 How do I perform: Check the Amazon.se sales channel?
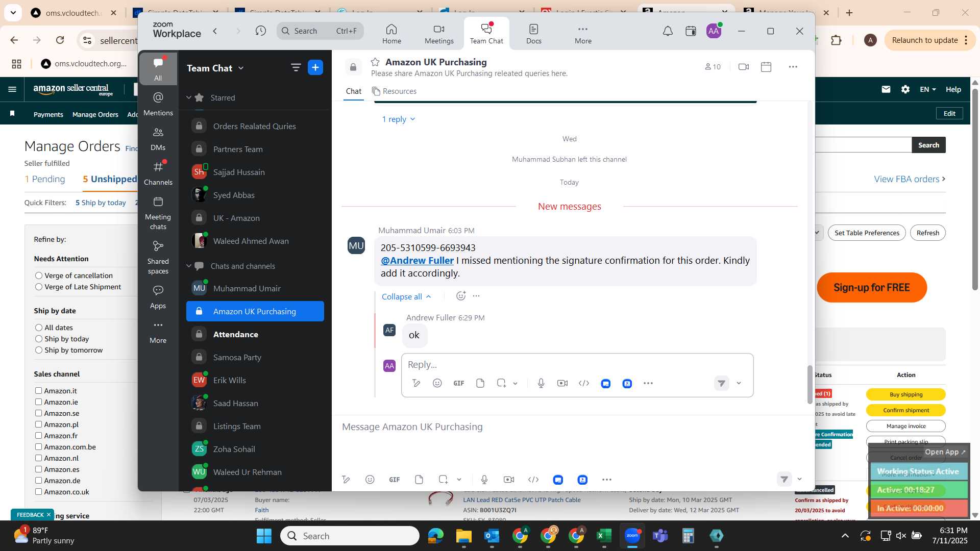pos(38,413)
